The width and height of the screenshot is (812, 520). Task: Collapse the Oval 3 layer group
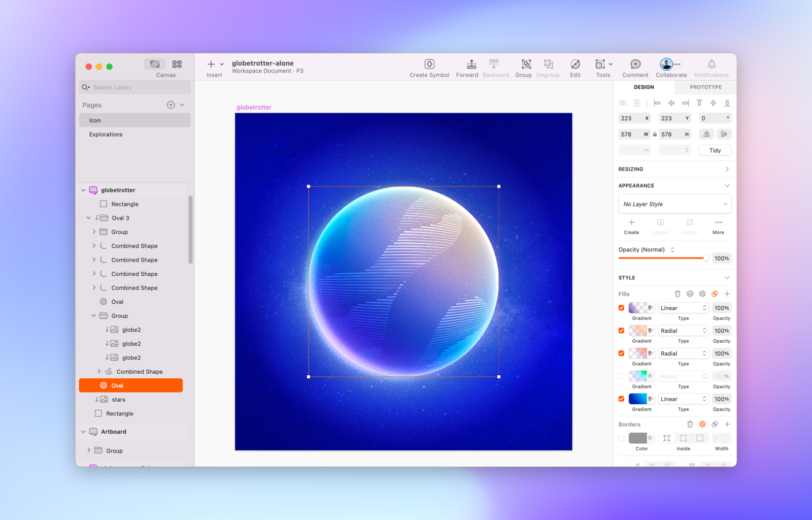[x=89, y=217]
